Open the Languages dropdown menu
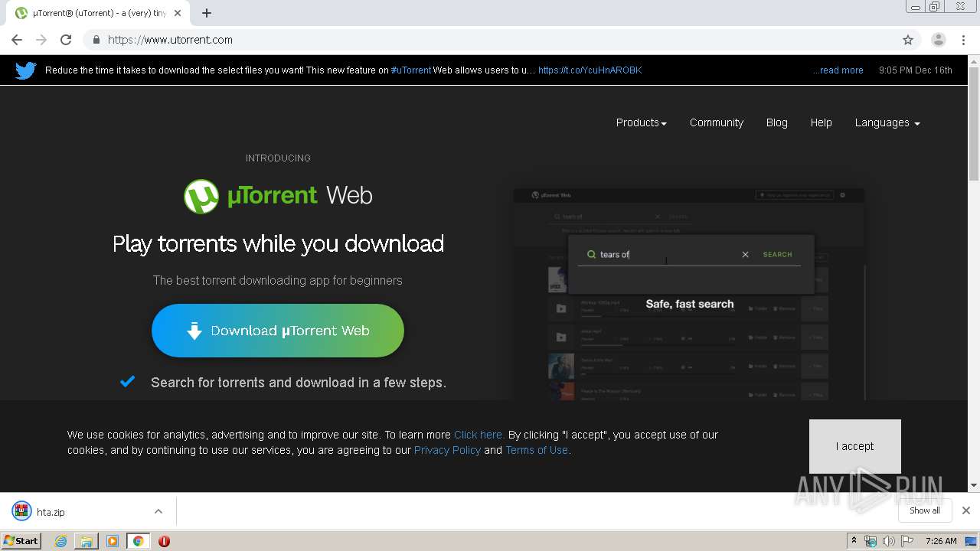980x551 pixels. pyautogui.click(x=887, y=122)
